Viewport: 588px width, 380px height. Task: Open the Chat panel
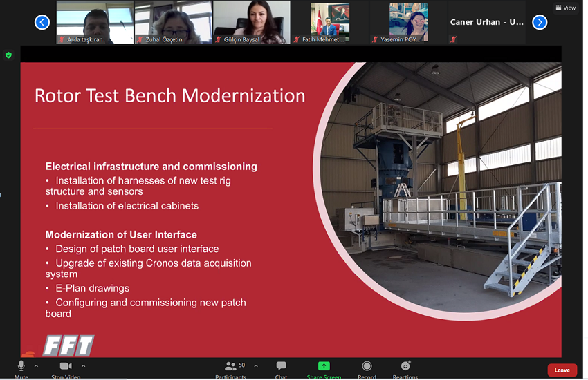[x=281, y=366]
